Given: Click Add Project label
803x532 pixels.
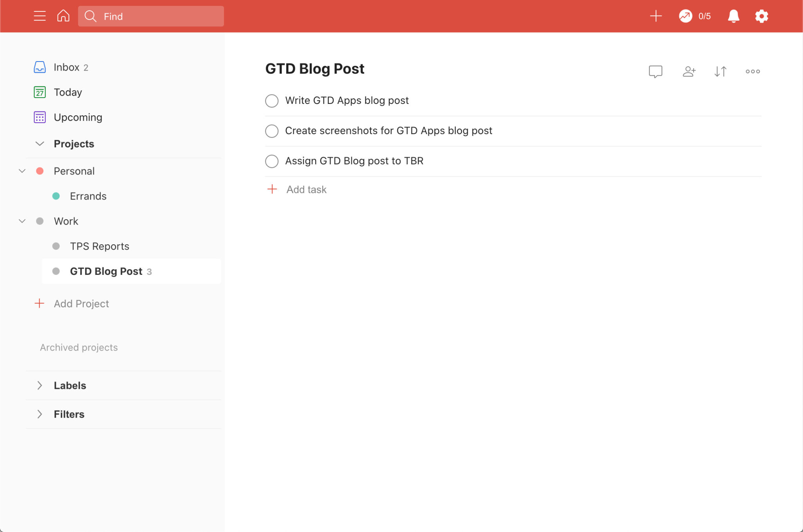Looking at the screenshot, I should 81,303.
